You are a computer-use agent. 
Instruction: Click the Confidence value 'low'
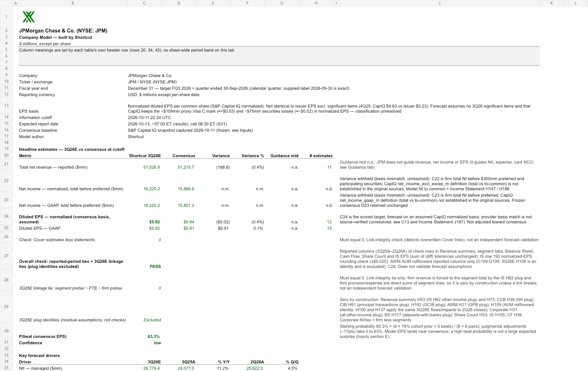point(157,343)
